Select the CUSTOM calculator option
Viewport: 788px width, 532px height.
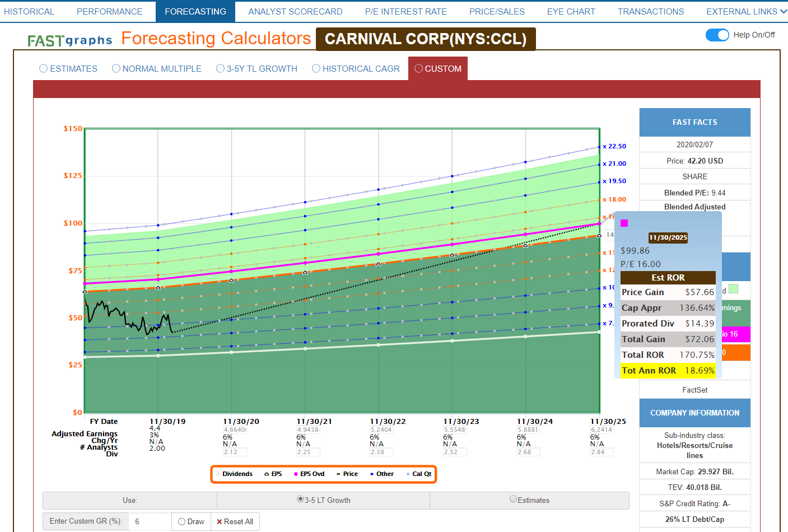tap(438, 68)
